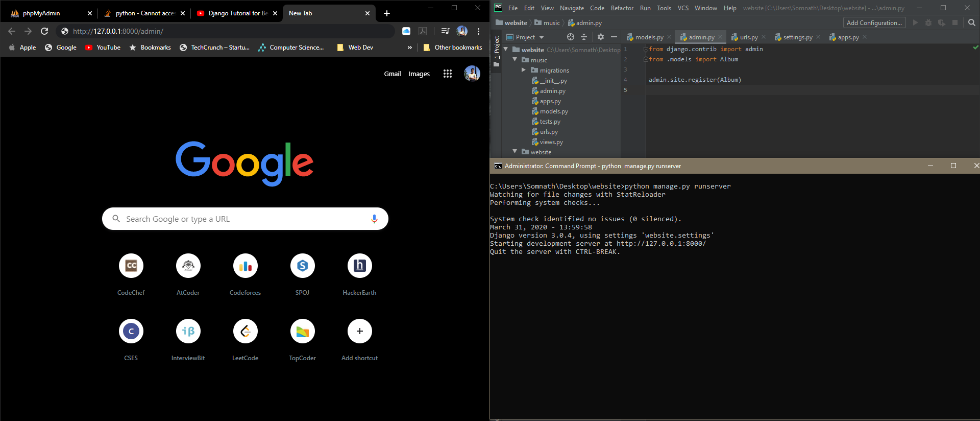
Task: Open the YouTube bookmark
Action: pos(103,48)
